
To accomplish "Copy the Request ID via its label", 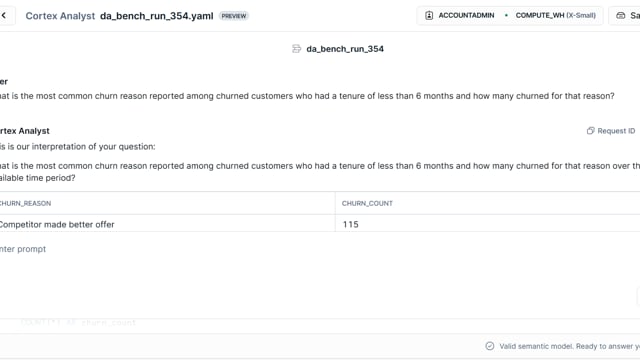I will [x=616, y=131].
